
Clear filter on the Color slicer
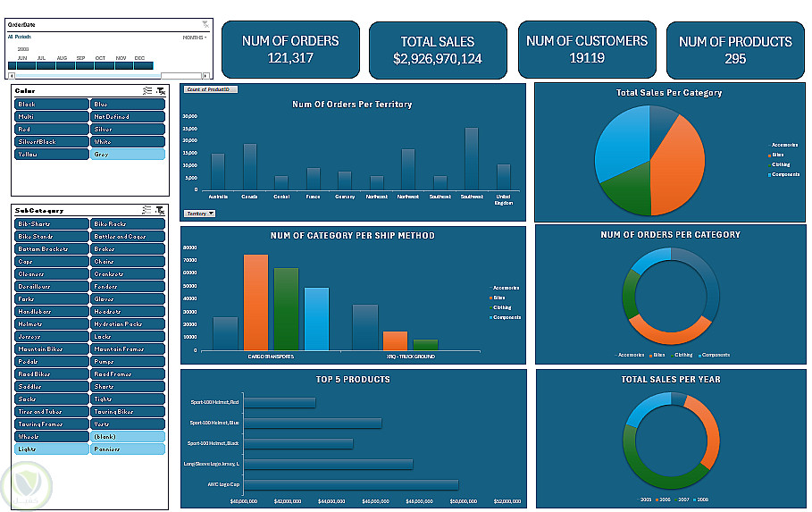pos(161,90)
